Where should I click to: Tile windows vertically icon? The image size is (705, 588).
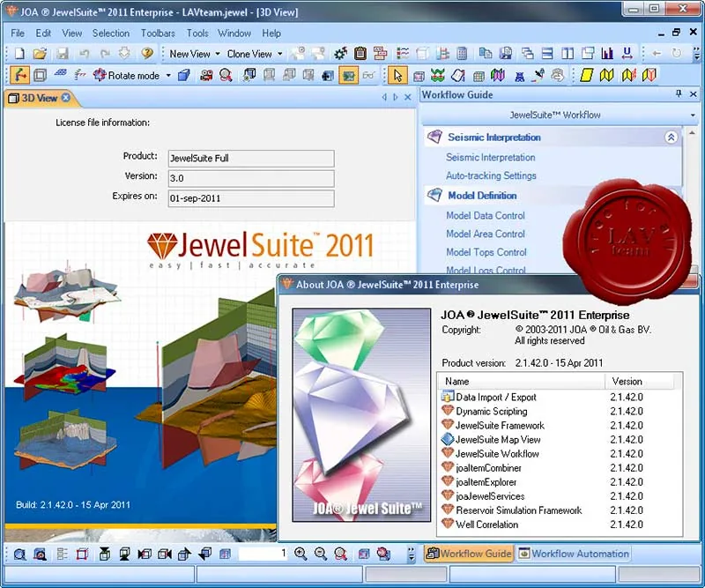click(x=568, y=54)
